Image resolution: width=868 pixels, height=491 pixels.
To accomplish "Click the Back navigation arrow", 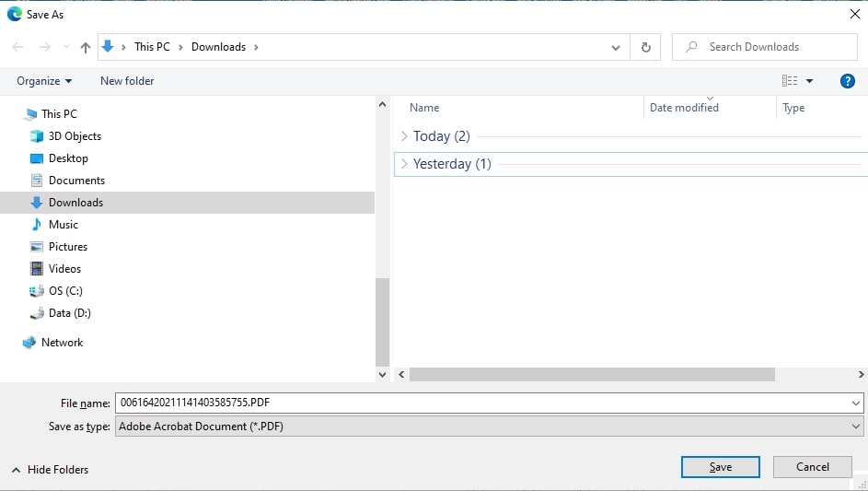I will coord(18,47).
